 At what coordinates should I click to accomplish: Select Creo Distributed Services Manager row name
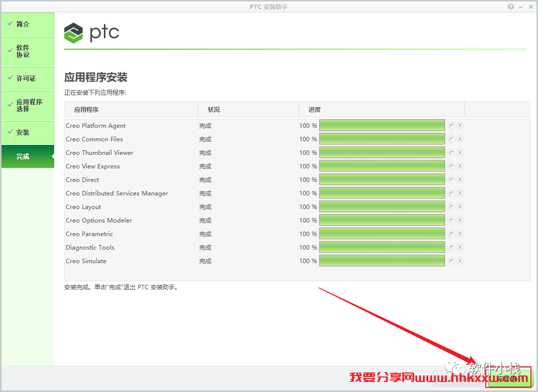117,193
